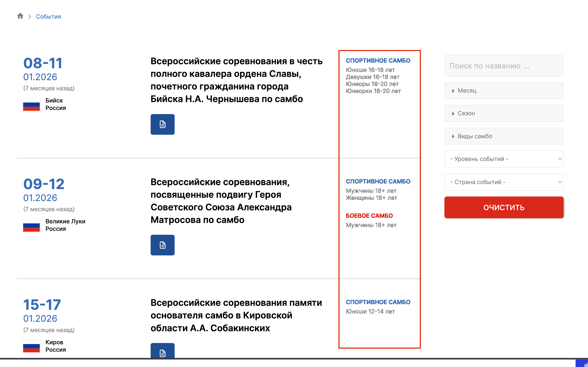Viewport: 588px width, 367px height.
Task: Click the Юноши 12-14 лет category
Action: tap(370, 311)
